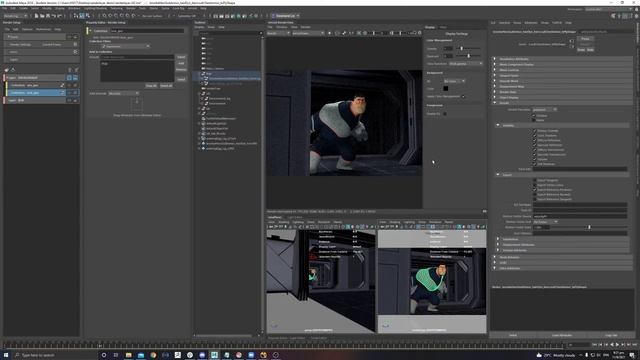
Task: Open Chrome from the taskbar
Action: 153,355
